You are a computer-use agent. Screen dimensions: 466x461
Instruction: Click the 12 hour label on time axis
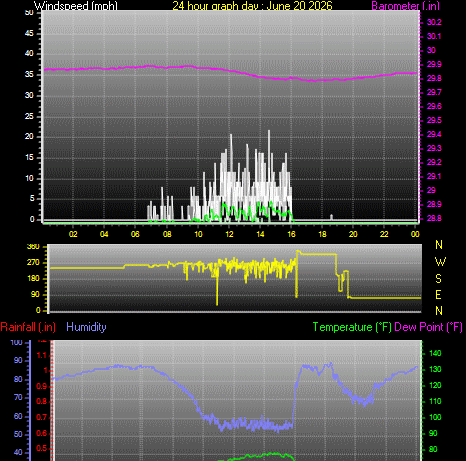[x=229, y=234]
